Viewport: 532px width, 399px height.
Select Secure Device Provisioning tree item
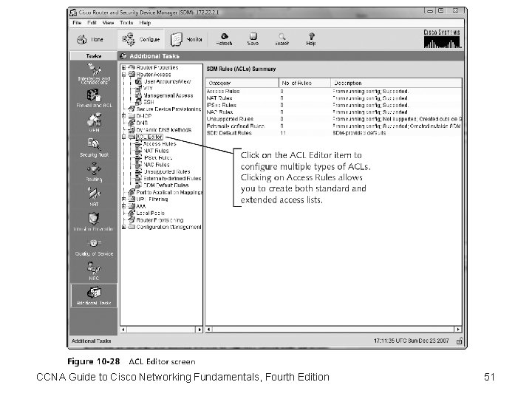click(169, 109)
